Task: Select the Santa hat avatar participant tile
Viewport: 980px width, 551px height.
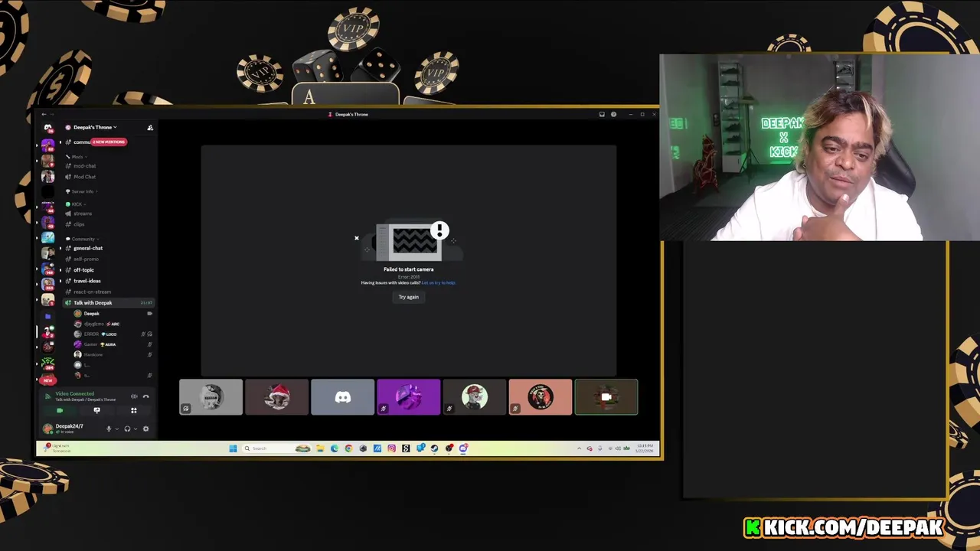Action: (x=276, y=397)
